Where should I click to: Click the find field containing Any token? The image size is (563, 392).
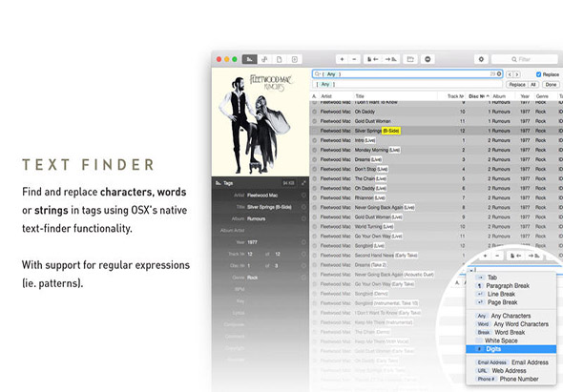[407, 74]
